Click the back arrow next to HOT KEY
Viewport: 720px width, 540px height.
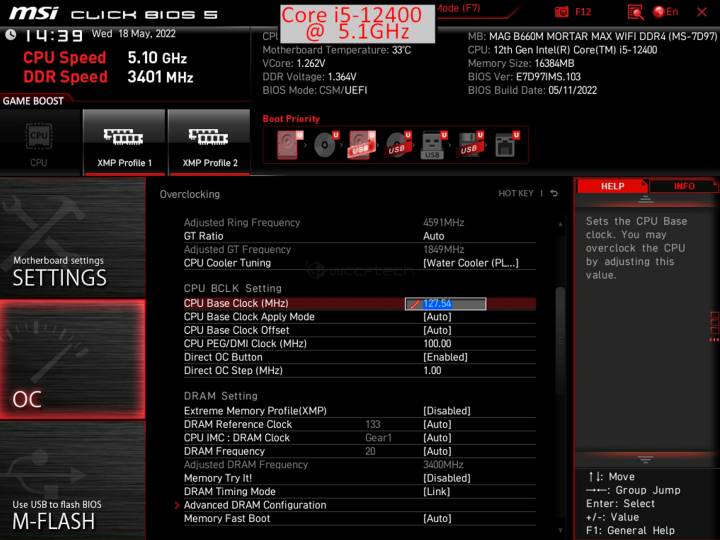coord(554,193)
